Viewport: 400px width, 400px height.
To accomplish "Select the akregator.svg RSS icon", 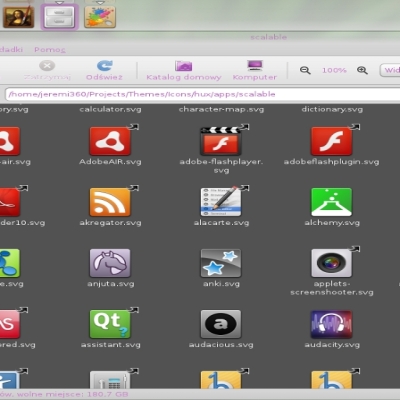I will [110, 202].
